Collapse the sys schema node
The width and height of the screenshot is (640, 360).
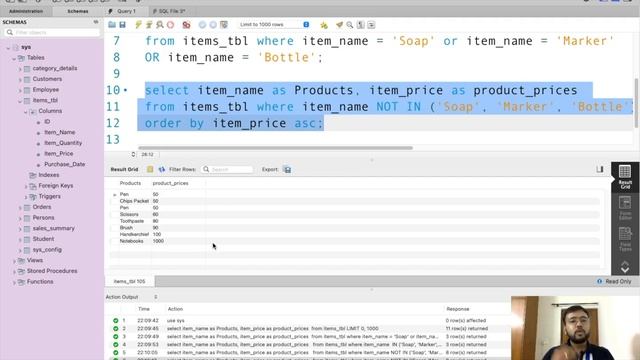tap(8, 47)
